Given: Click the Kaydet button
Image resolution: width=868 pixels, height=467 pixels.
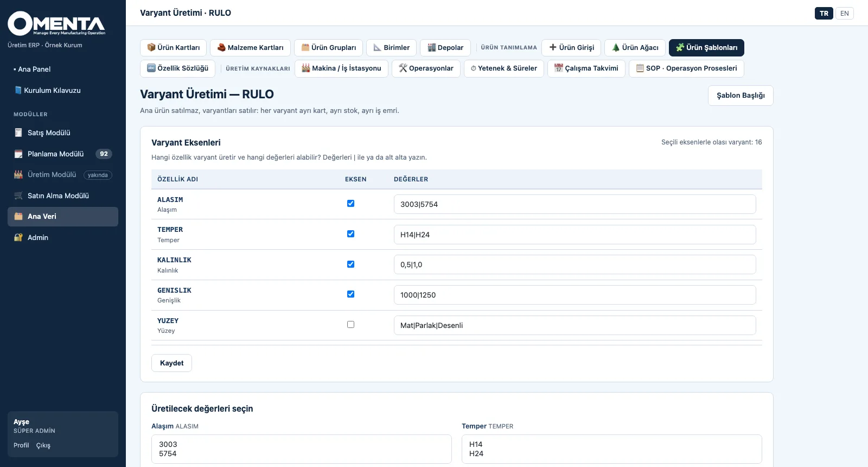Looking at the screenshot, I should [171, 363].
